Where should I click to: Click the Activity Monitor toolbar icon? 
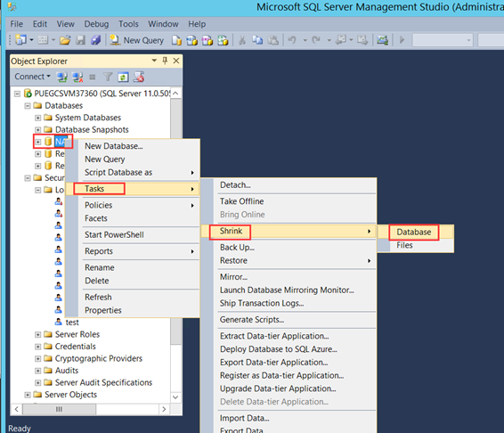coord(383,40)
